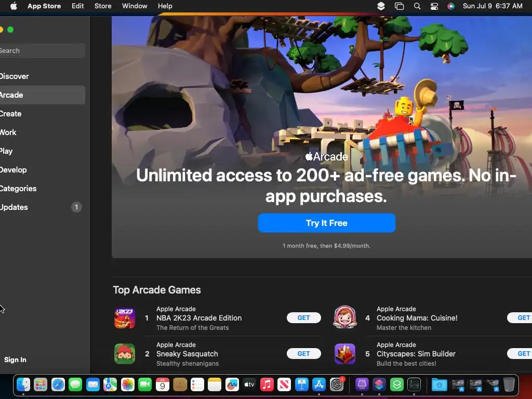Click the Cooking Mama: Cuisine! app icon
The height and width of the screenshot is (399, 532).
click(x=345, y=317)
